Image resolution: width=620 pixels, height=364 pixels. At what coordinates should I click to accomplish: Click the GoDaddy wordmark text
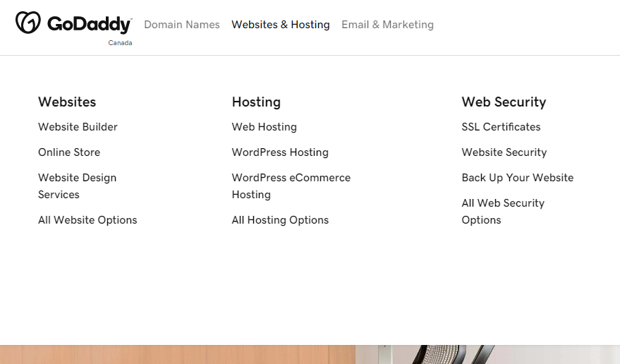[x=90, y=24]
